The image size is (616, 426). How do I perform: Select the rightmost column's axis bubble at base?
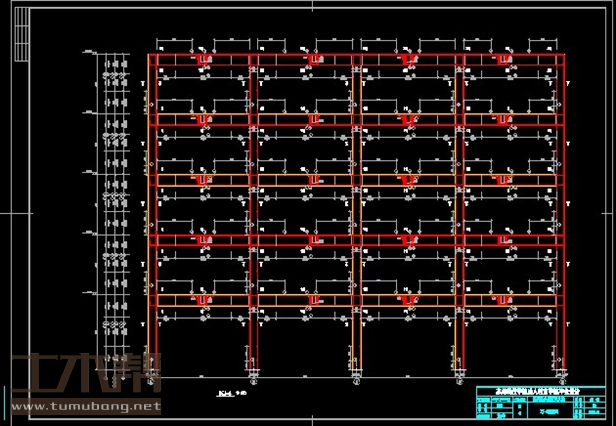pyautogui.click(x=563, y=381)
